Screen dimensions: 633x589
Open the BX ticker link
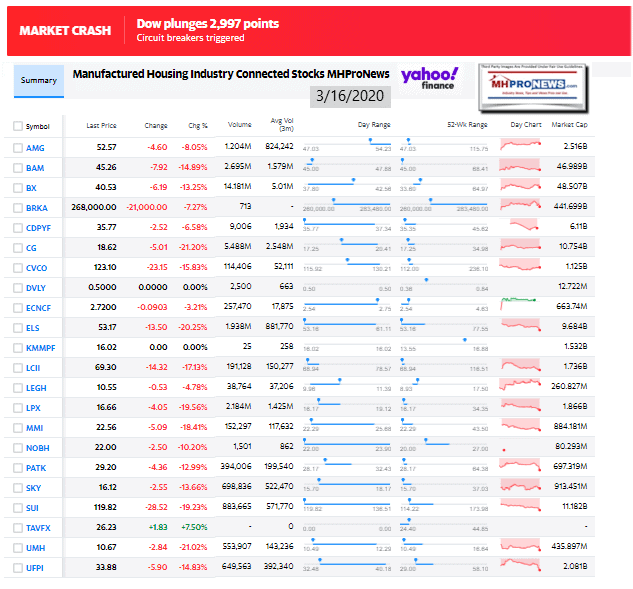point(31,188)
